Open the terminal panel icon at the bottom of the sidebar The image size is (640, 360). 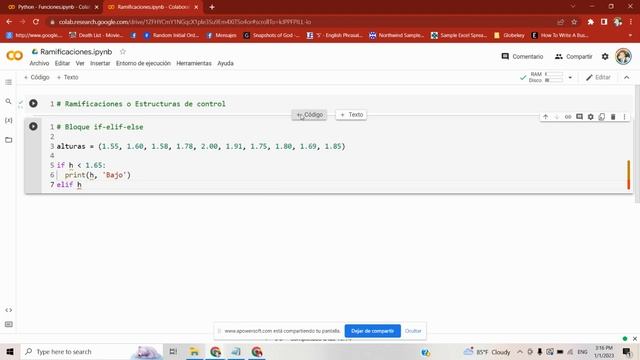(x=9, y=324)
